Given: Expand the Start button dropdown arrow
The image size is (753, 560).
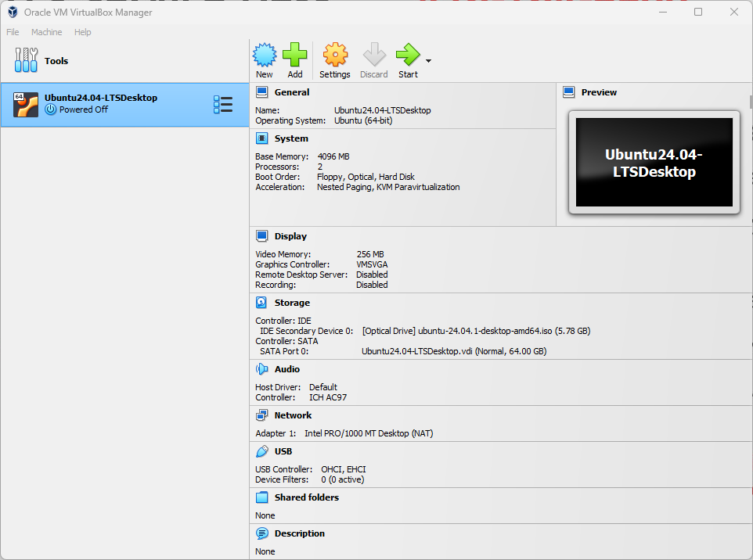Looking at the screenshot, I should (428, 61).
